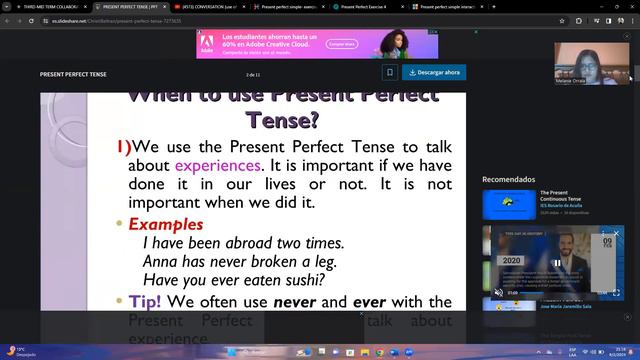Open the tab search dropdown arrow
The image size is (640, 360).
(x=7, y=7)
